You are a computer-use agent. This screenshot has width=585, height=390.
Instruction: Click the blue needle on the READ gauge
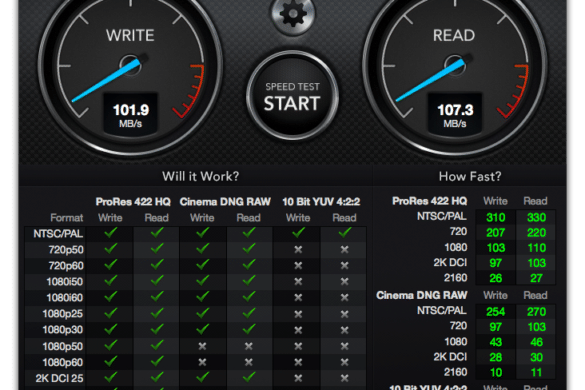(x=430, y=81)
